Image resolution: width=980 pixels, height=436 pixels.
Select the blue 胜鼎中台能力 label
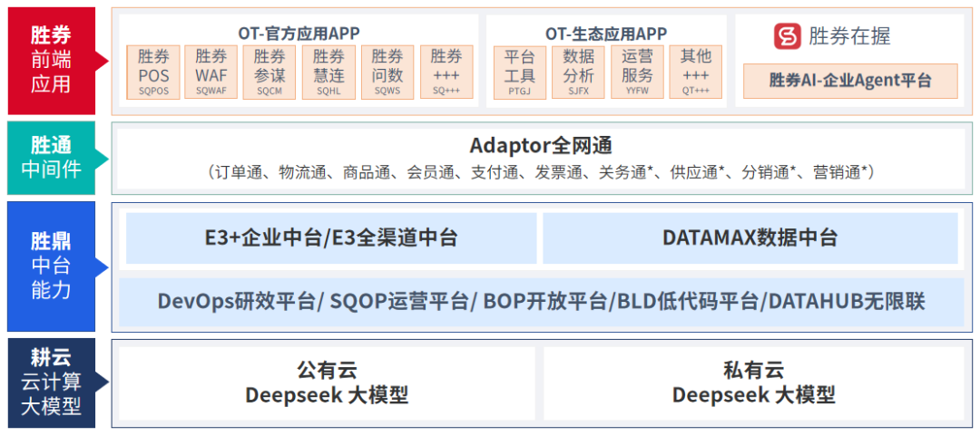pos(51,266)
